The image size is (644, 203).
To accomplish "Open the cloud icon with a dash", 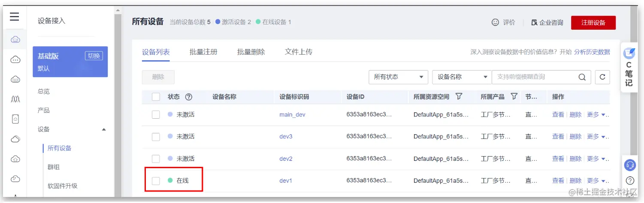I will (x=15, y=80).
